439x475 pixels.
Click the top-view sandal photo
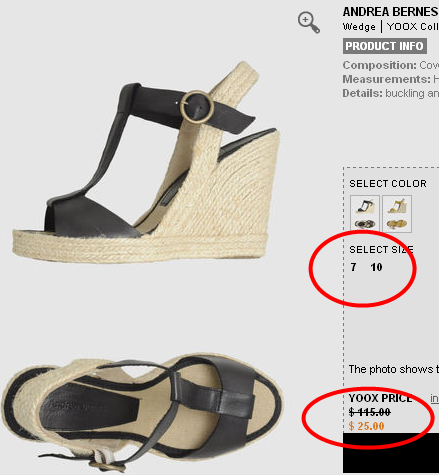[x=143, y=413]
